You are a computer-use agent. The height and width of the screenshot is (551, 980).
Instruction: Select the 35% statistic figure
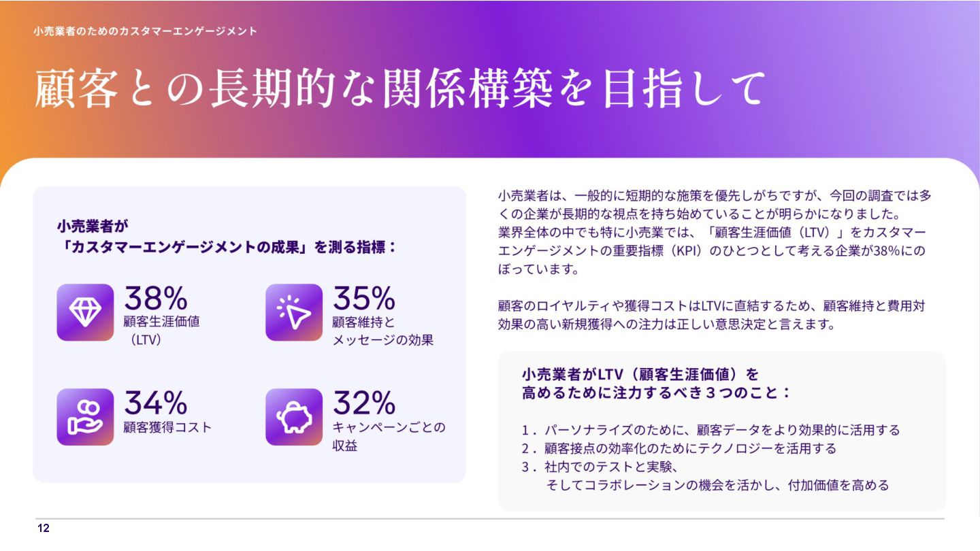363,298
